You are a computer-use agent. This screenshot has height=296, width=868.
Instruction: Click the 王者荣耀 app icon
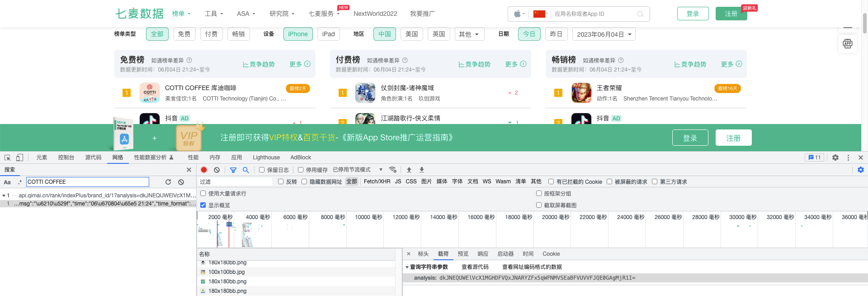pyautogui.click(x=581, y=93)
